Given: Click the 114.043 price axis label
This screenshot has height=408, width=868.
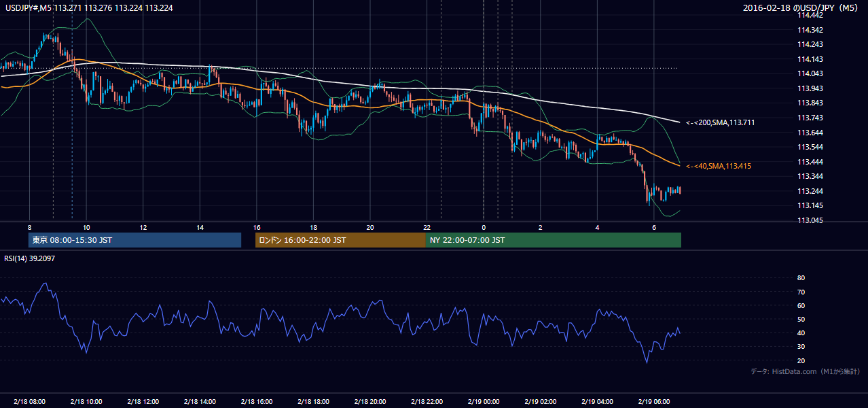Looking at the screenshot, I should [810, 73].
